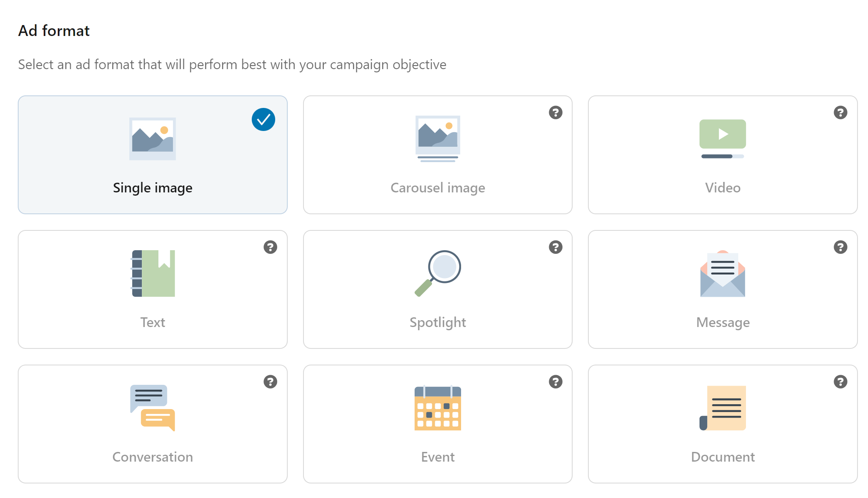Click the Document scroll icon
The width and height of the screenshot is (868, 498).
point(723,408)
